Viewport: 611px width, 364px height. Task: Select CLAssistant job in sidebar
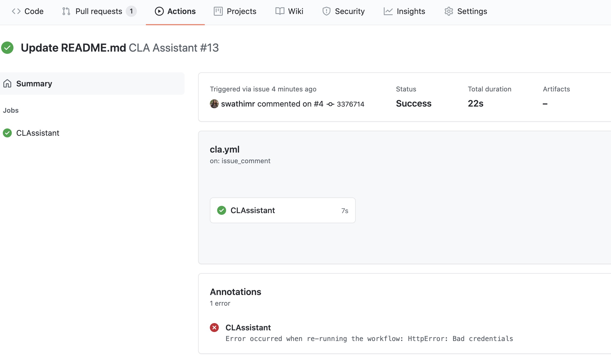(38, 133)
